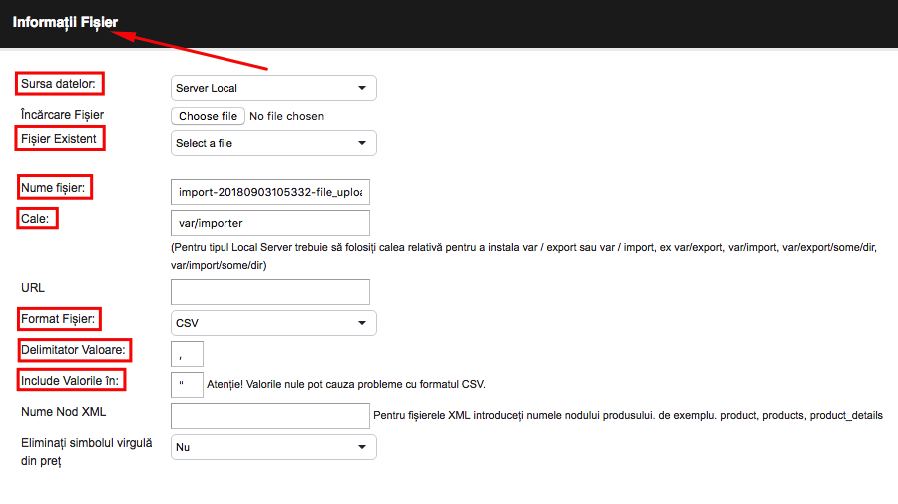Open the Sursa datelor dropdown (Server Local)

coord(273,88)
